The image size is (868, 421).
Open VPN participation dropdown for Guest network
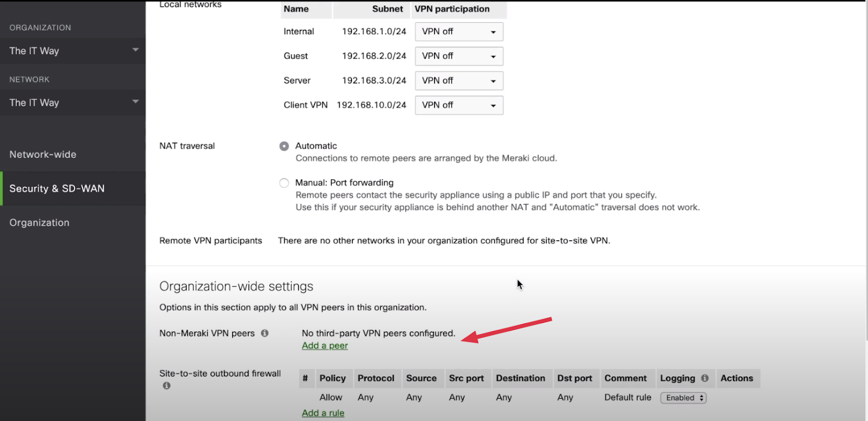click(458, 56)
